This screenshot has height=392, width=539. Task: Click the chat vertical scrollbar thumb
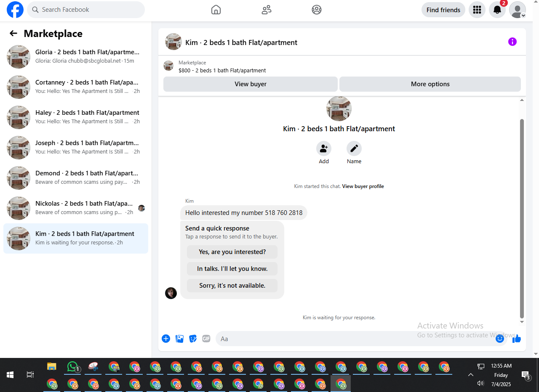coord(522,218)
